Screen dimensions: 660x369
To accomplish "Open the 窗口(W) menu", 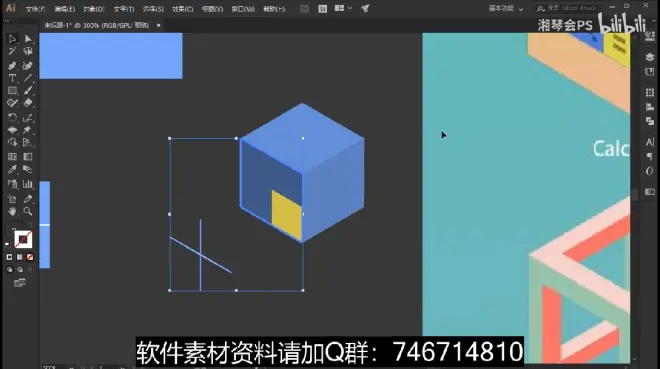I will click(x=243, y=9).
